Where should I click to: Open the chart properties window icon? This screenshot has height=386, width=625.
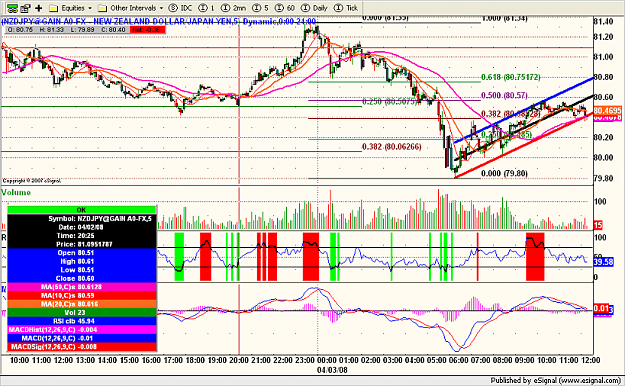coord(26,8)
